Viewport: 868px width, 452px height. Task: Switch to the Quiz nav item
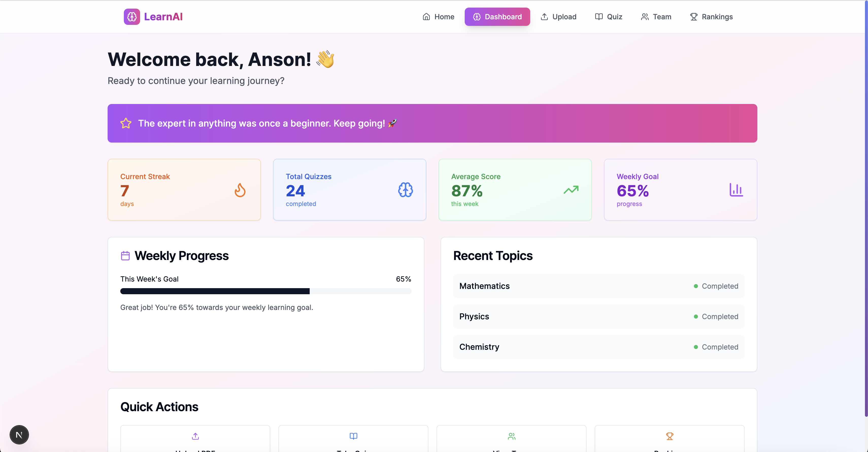pos(609,16)
